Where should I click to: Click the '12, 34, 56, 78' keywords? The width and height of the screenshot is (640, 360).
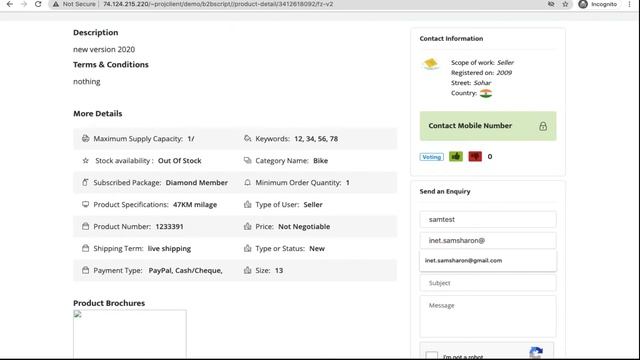(x=316, y=139)
